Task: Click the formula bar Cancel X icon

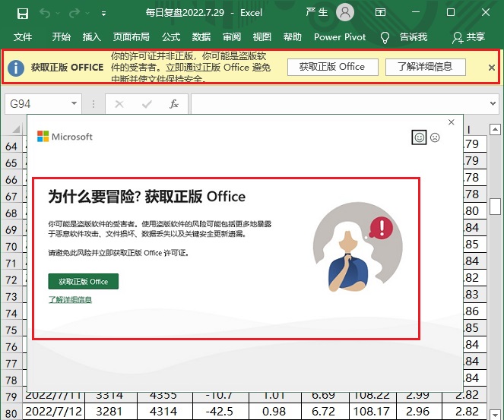Action: pyautogui.click(x=119, y=104)
